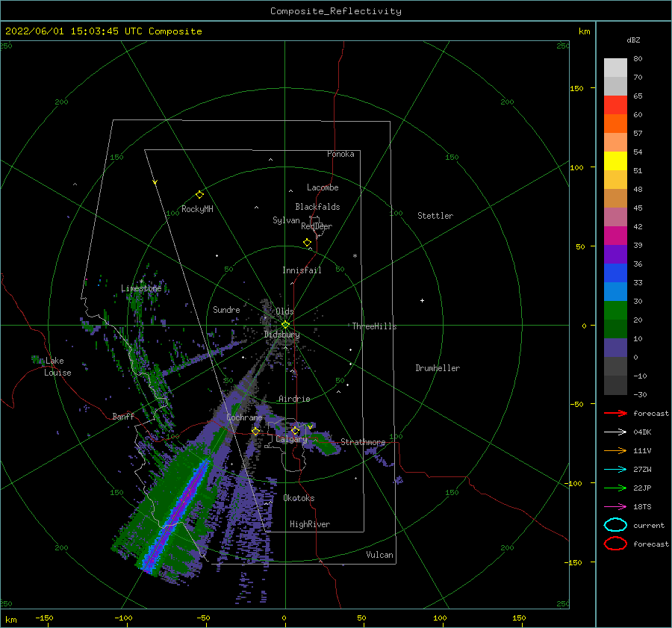Select the yellow diamond marker below Cochrane
Screen dimensions: 672x628
pyautogui.click(x=256, y=432)
